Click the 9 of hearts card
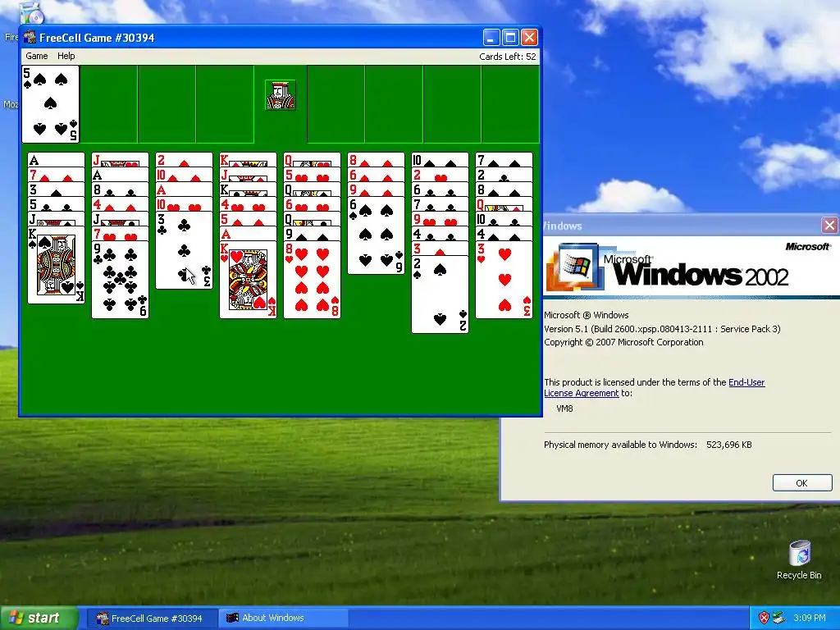840x630 pixels. click(x=440, y=218)
